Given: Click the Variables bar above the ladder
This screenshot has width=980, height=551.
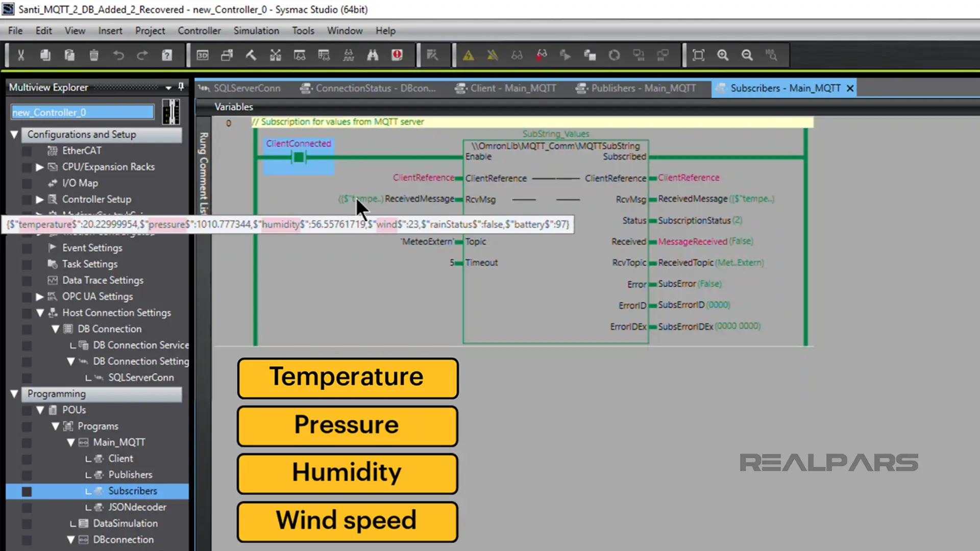Looking at the screenshot, I should point(234,107).
